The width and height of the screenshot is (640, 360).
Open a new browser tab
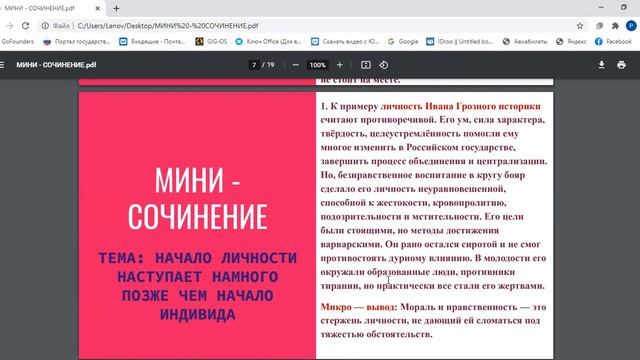pos(116,8)
